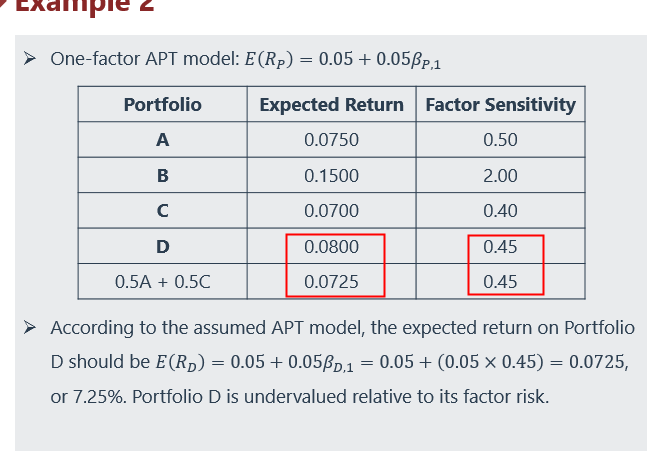
Task: Click the 2.00 factor sensitivity value
Action: (500, 175)
